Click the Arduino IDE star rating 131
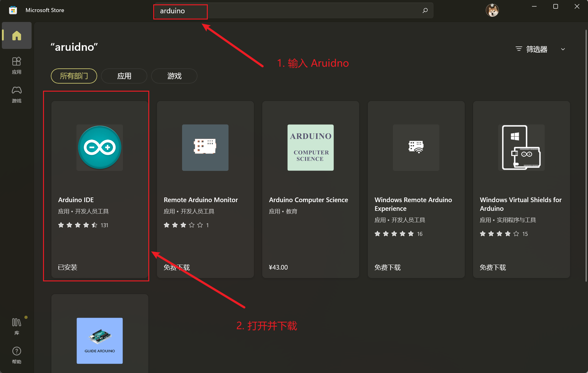Image resolution: width=588 pixels, height=373 pixels. 83,225
